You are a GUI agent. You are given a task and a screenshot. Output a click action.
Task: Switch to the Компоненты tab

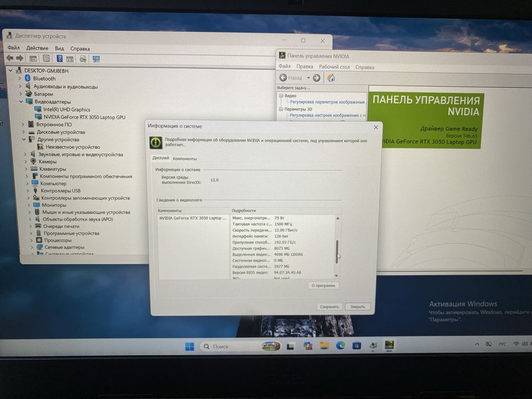185,158
